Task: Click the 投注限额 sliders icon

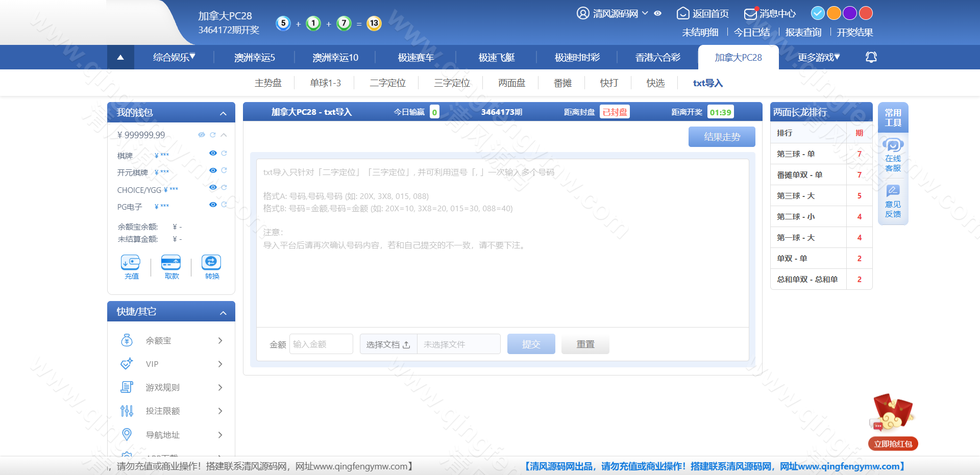Action: 127,411
